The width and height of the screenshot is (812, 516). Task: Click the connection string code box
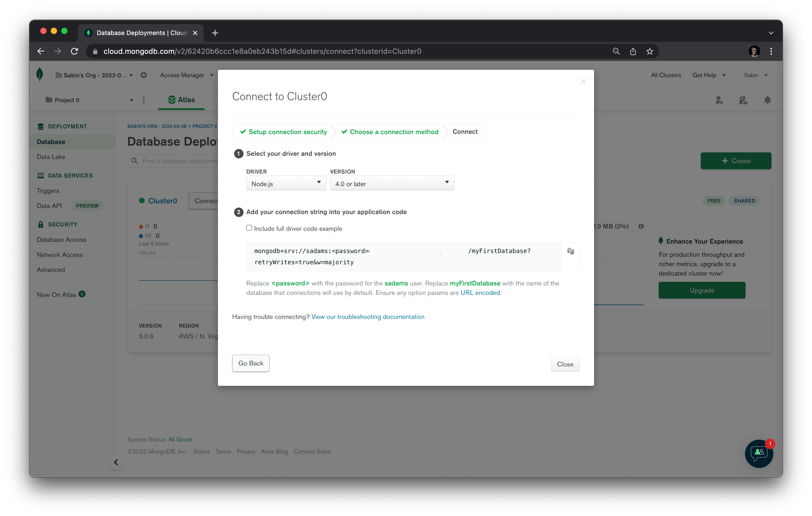click(x=404, y=256)
